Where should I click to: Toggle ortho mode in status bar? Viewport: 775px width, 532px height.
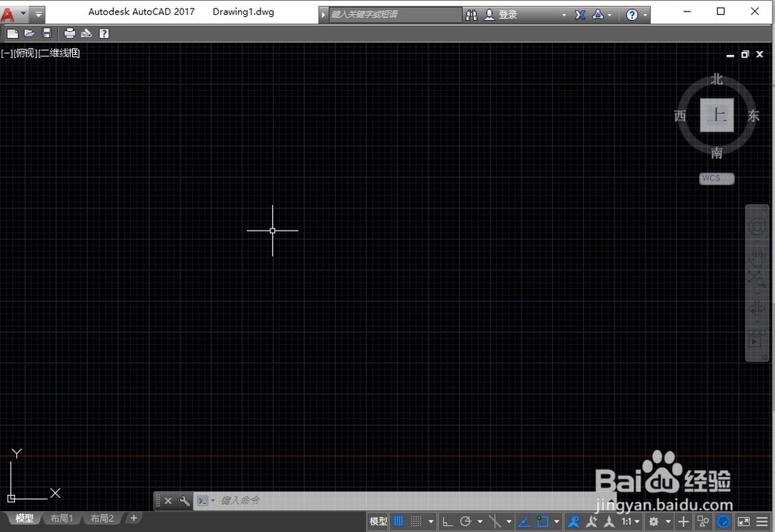[447, 521]
